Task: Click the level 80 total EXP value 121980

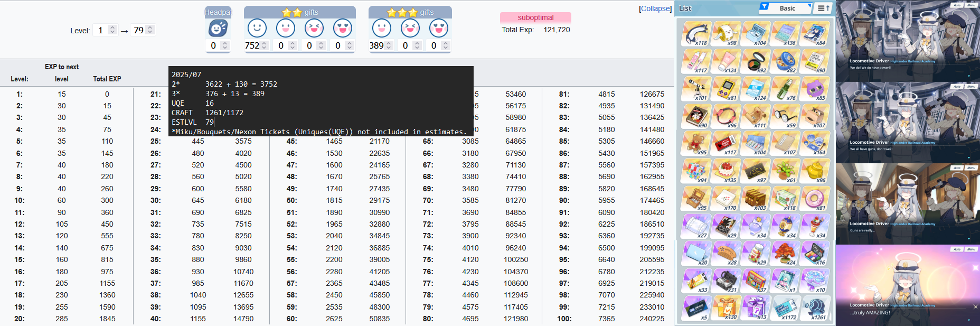Action: coord(516,319)
